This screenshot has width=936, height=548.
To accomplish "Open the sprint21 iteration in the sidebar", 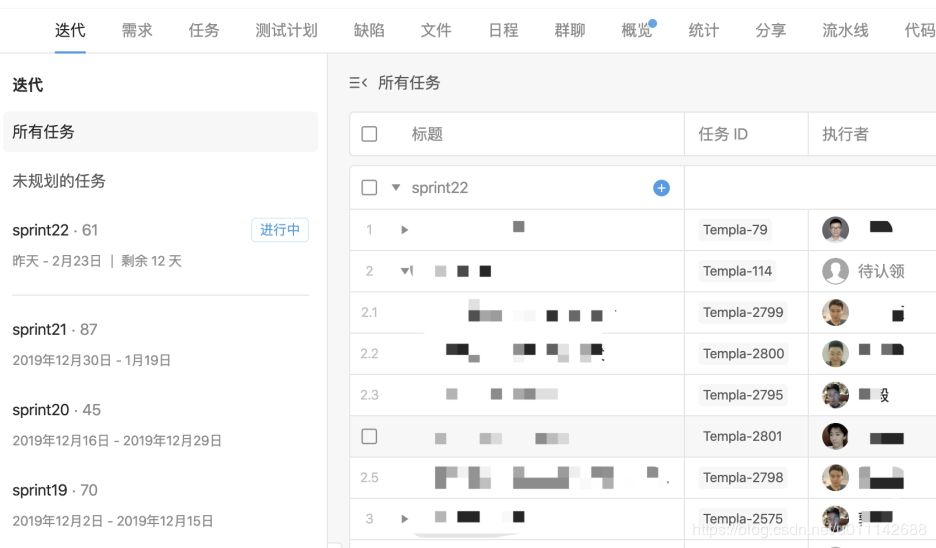I will 39,330.
